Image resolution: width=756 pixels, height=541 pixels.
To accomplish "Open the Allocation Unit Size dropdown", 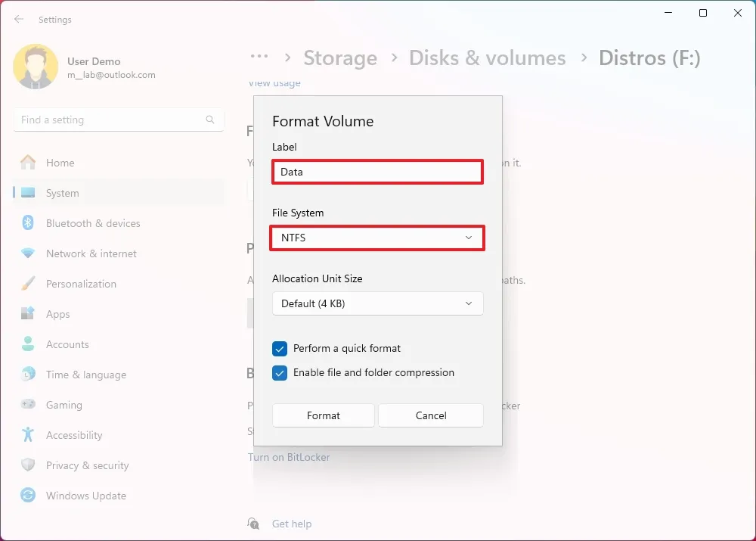I will (x=377, y=303).
